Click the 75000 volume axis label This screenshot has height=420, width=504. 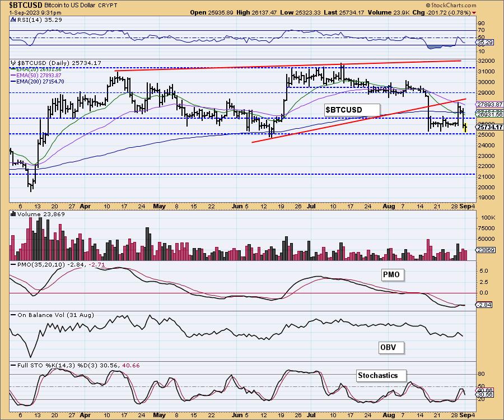click(x=486, y=228)
